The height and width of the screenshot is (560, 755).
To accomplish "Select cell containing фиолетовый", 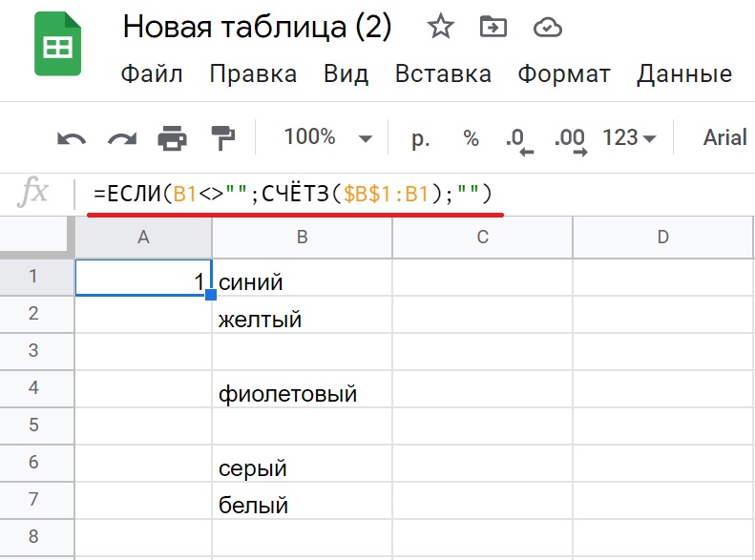I will (302, 393).
